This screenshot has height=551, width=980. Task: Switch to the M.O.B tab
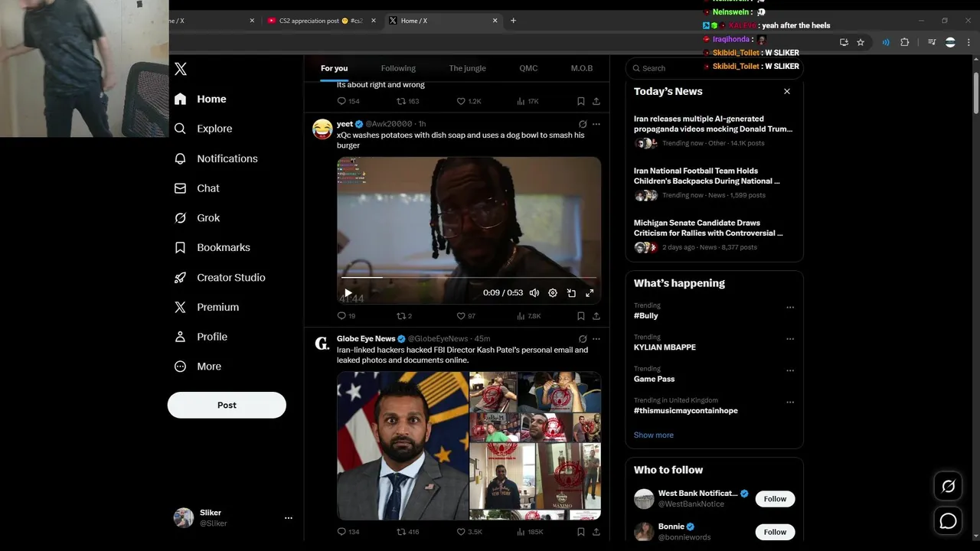pos(582,68)
